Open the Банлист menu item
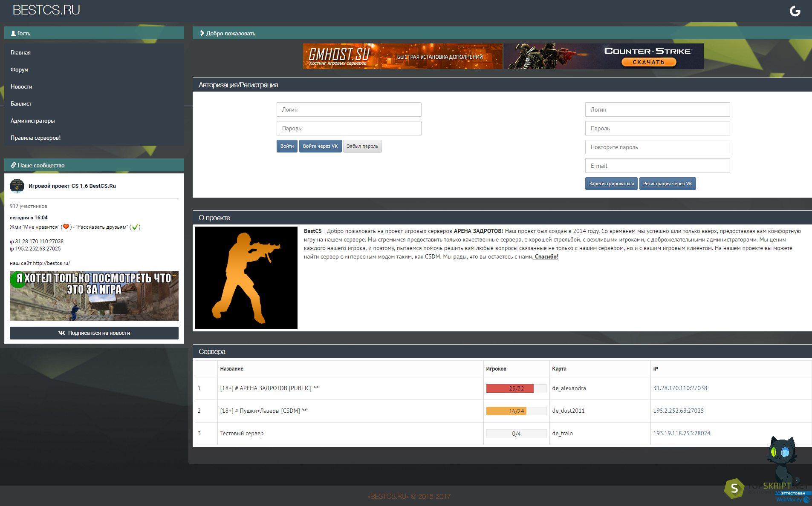Viewport: 812px width, 506px height. point(21,103)
